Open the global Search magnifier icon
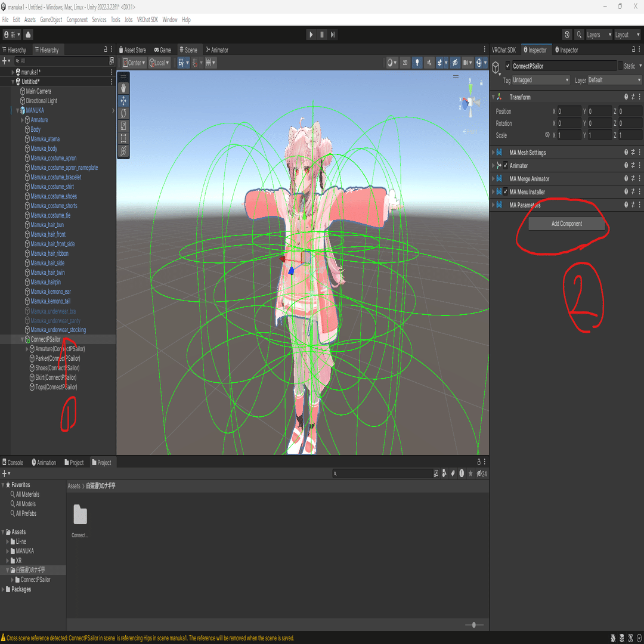Viewport: 644px width, 644px height. [x=578, y=35]
